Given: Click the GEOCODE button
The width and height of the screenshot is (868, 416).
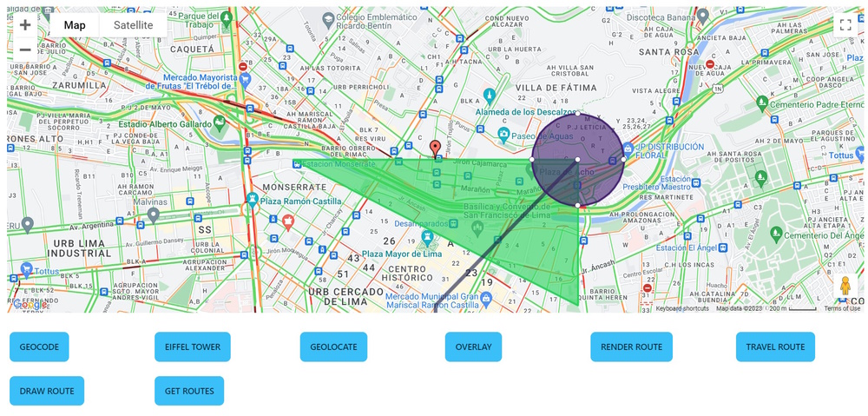Looking at the screenshot, I should 39,347.
